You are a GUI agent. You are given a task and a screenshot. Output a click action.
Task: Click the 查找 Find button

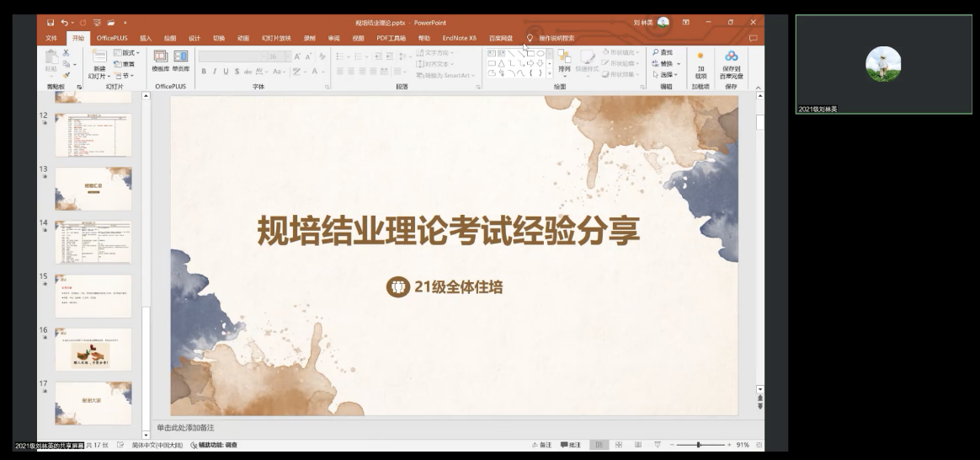[x=663, y=52]
